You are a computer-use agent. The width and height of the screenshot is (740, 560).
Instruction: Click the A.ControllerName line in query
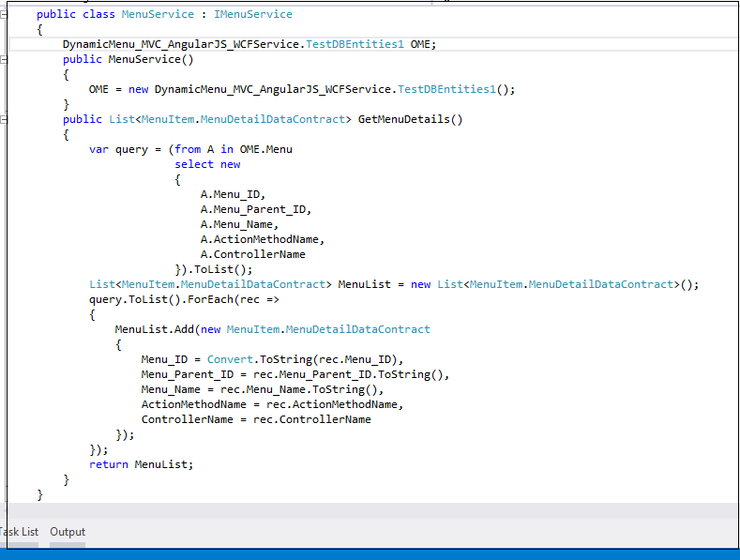[x=253, y=254]
